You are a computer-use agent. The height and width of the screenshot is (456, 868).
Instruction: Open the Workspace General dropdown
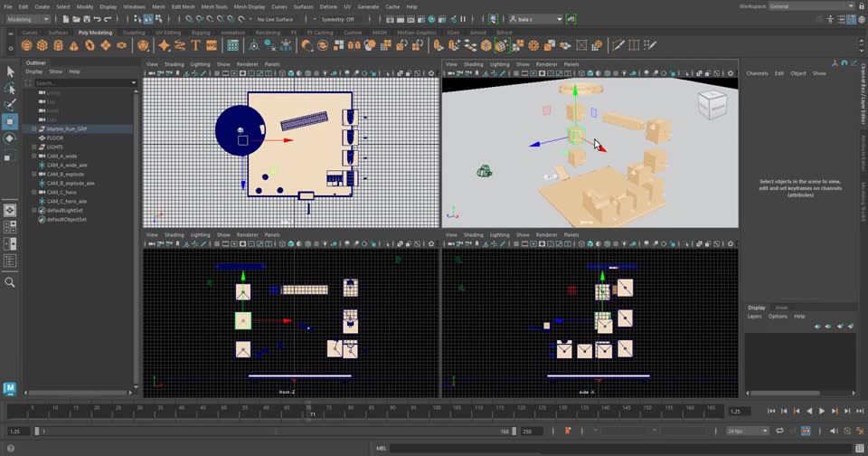point(812,6)
